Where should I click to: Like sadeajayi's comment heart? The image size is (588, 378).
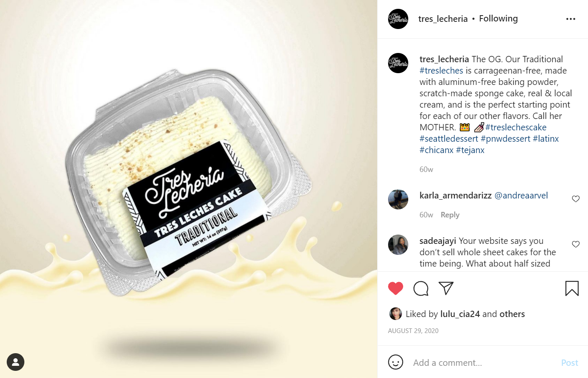576,244
